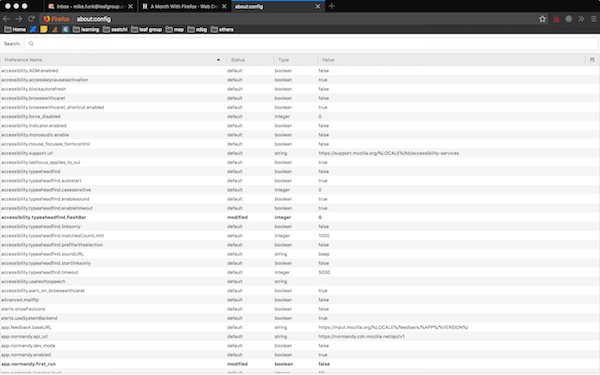Go forward with the forward arrow

[x=19, y=19]
